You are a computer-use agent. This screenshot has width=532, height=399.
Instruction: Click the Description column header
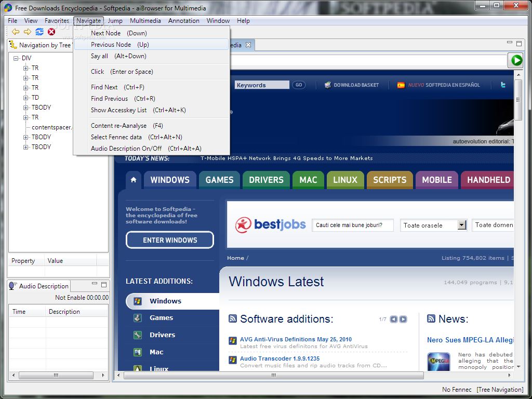pyautogui.click(x=77, y=312)
